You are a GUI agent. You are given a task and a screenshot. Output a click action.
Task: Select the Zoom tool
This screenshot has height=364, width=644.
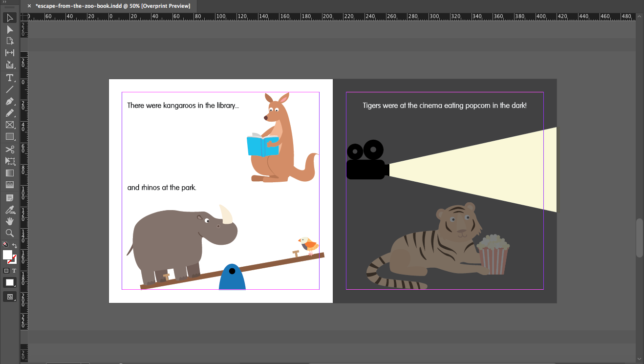[9, 233]
